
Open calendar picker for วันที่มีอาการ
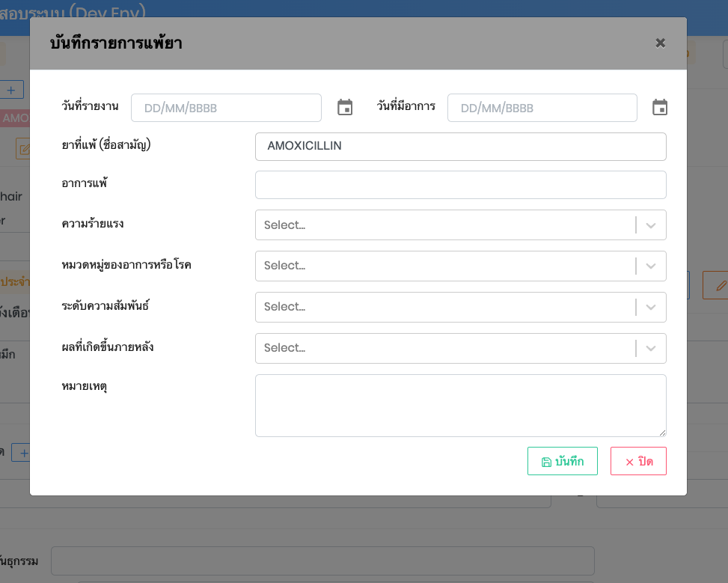(659, 108)
